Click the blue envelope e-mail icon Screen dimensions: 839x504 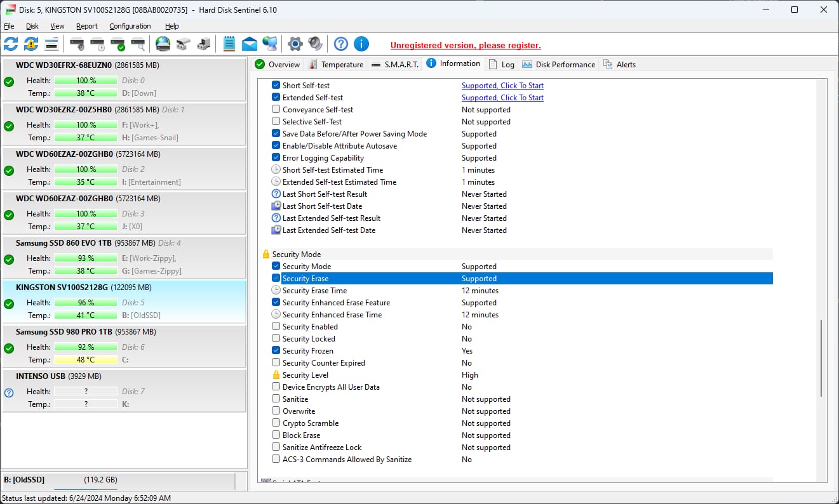coord(250,44)
